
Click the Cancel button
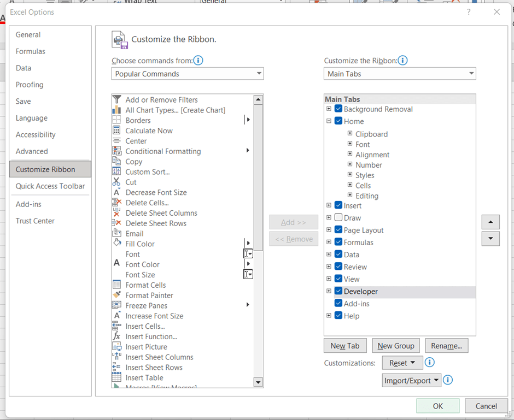(x=486, y=406)
